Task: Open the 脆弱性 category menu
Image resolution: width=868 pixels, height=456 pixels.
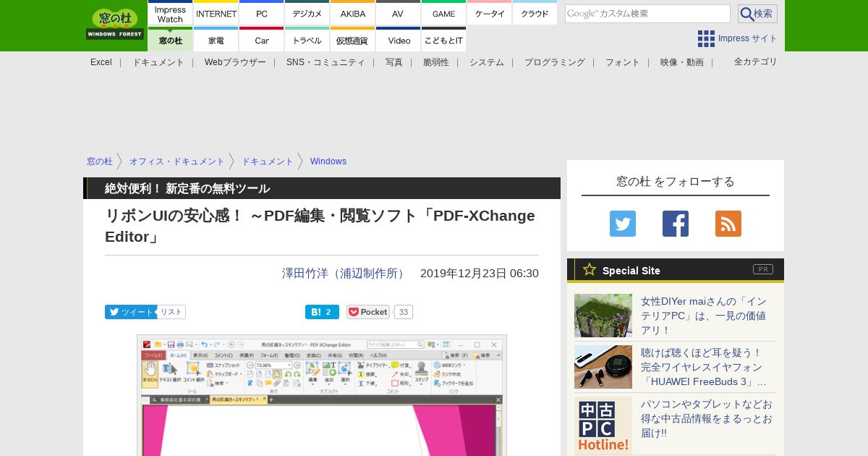Action: click(x=436, y=62)
